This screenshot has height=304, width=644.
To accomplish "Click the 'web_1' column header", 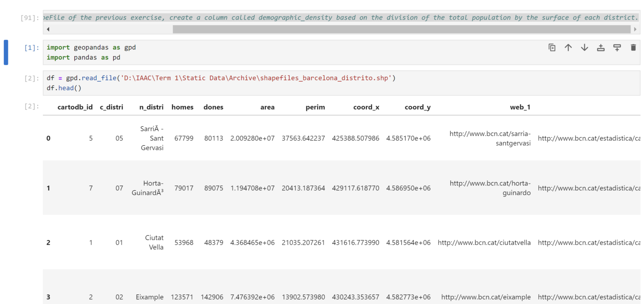I will click(520, 107).
